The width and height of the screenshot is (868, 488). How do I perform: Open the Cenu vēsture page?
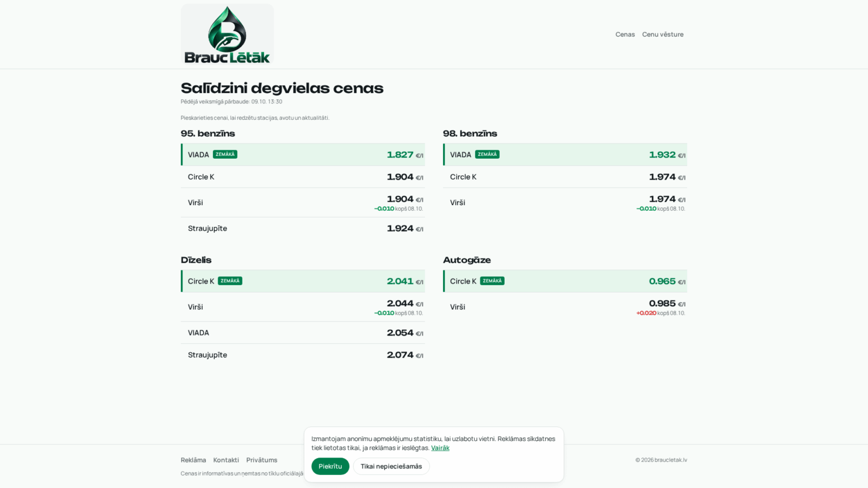click(663, 34)
